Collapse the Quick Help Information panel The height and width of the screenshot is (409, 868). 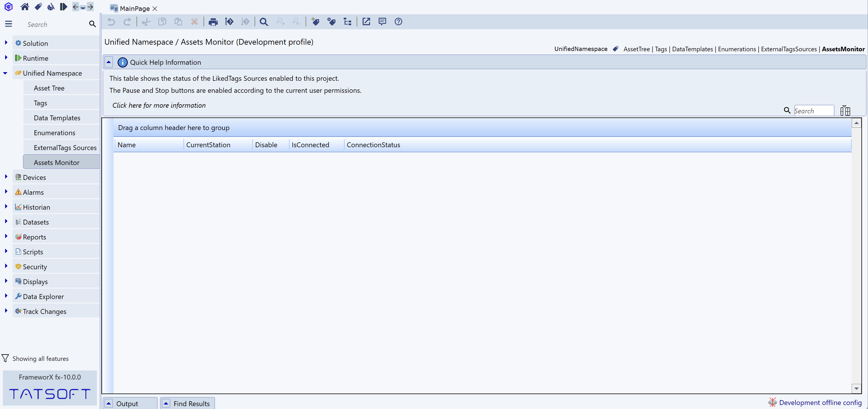tap(109, 62)
